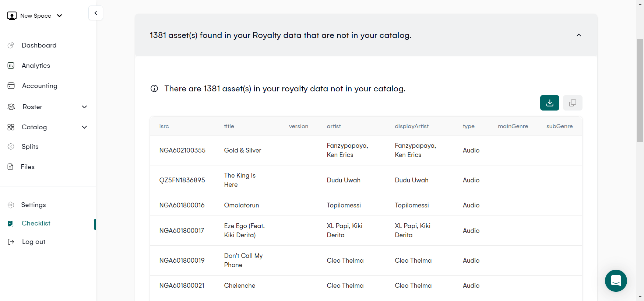This screenshot has width=644, height=301.
Task: Open the Roster menu label
Action: point(32,107)
